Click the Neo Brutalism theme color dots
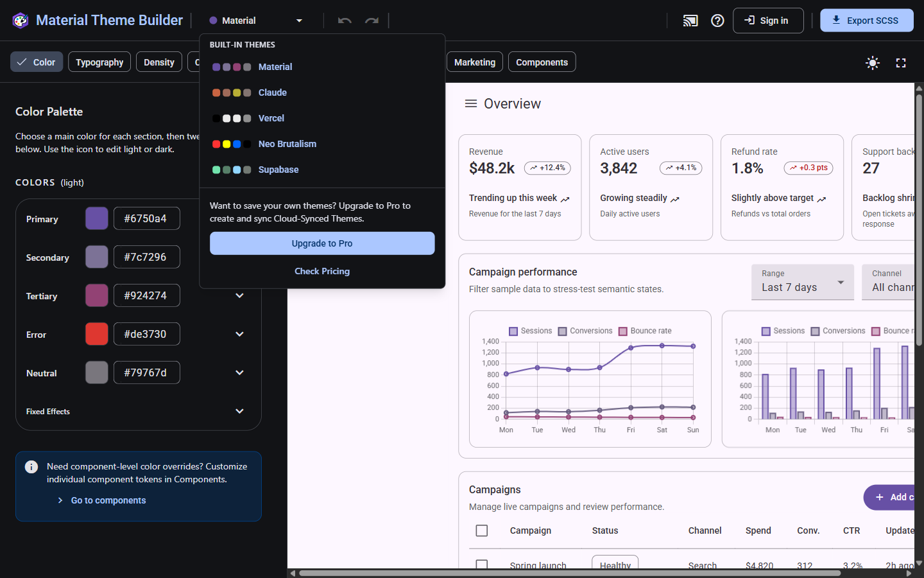 pyautogui.click(x=232, y=144)
